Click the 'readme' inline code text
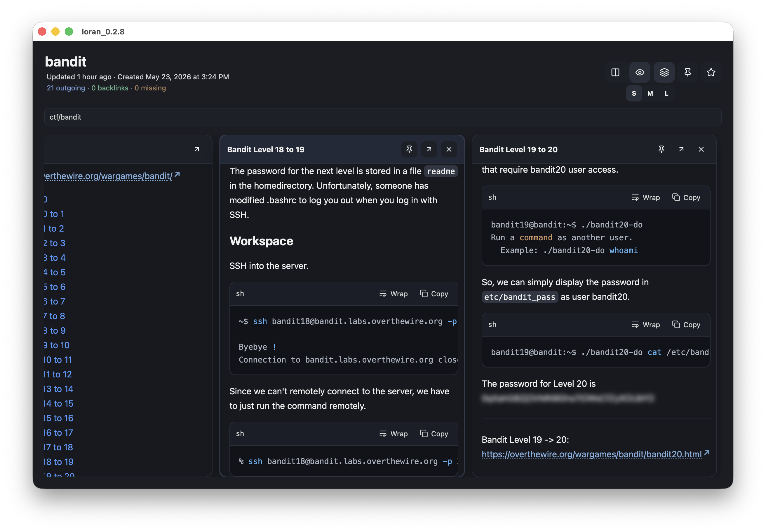The image size is (766, 532). click(441, 171)
